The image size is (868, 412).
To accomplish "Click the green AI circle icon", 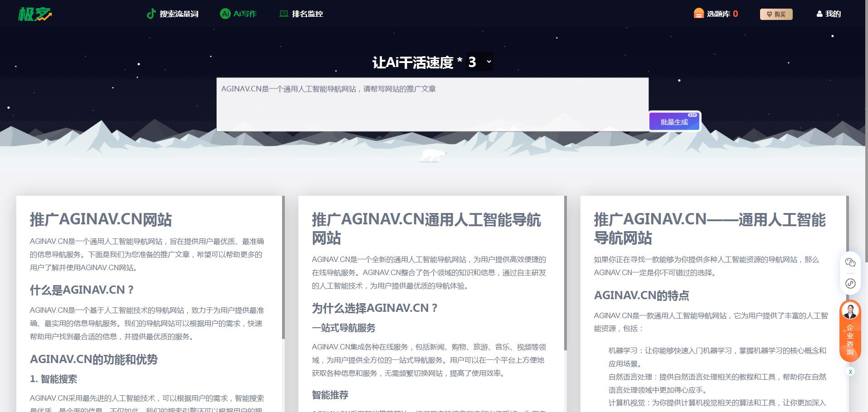I will [x=225, y=14].
